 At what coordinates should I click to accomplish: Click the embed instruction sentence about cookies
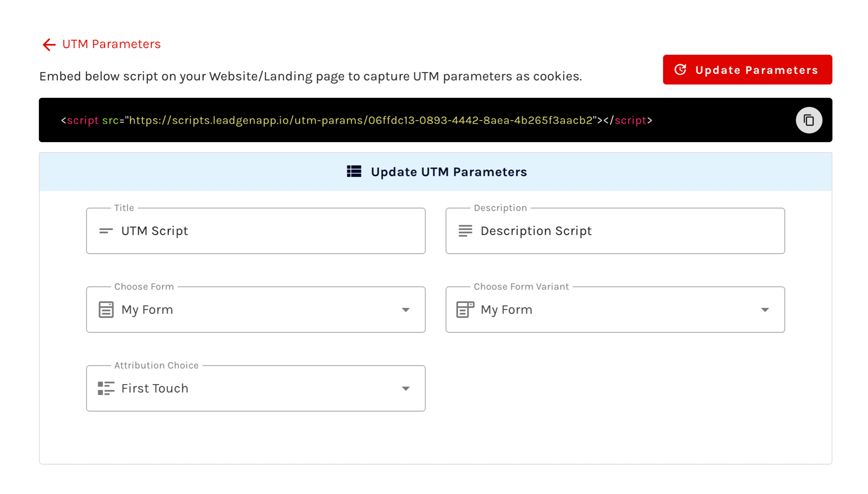310,76
